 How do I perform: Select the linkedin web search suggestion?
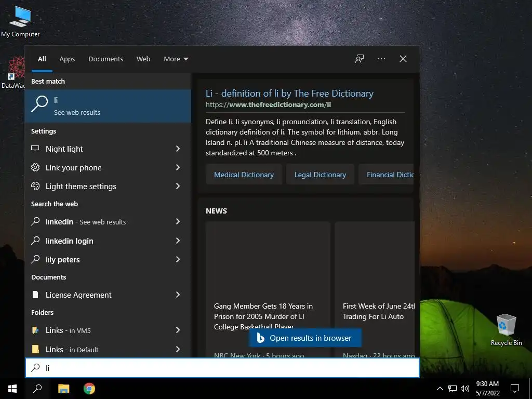108,221
